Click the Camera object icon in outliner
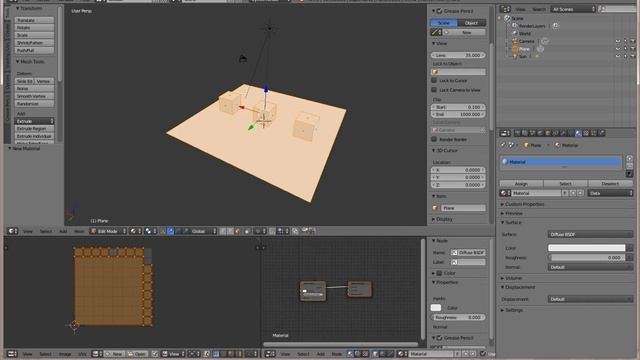Image resolution: width=640 pixels, height=360 pixels. pyautogui.click(x=515, y=41)
